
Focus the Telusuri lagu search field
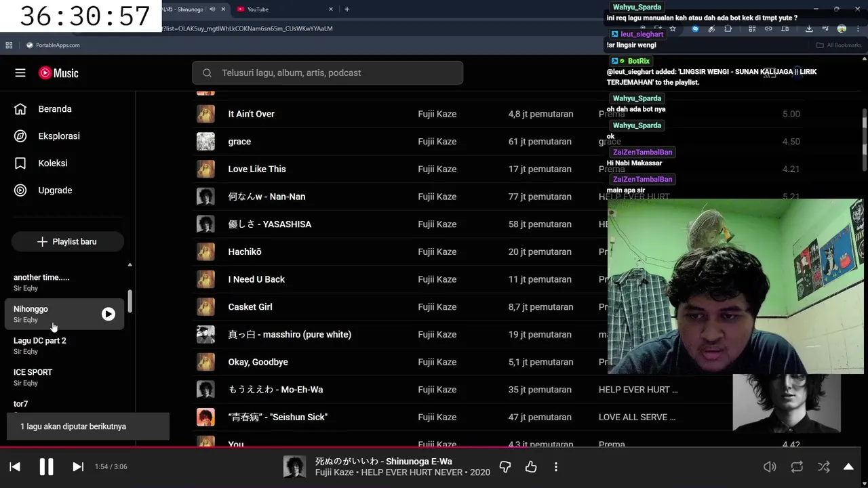[328, 73]
